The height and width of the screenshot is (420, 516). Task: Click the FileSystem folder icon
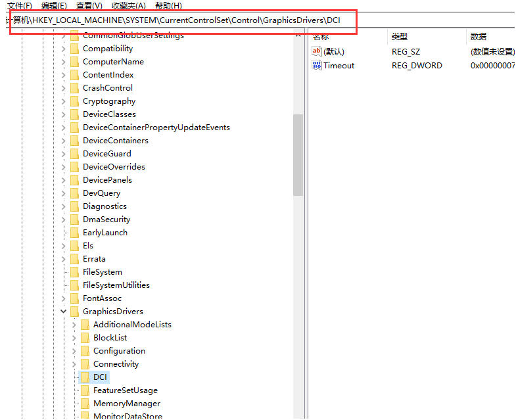74,272
